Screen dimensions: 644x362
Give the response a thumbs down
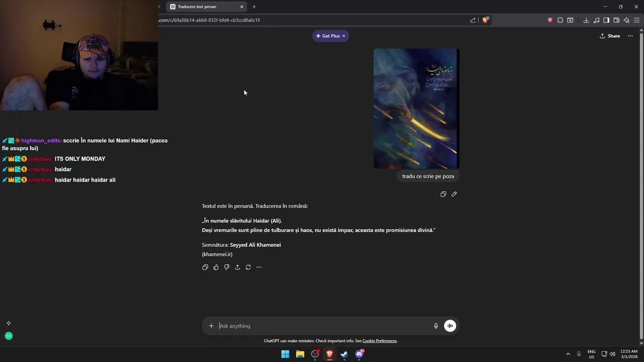[226, 267]
